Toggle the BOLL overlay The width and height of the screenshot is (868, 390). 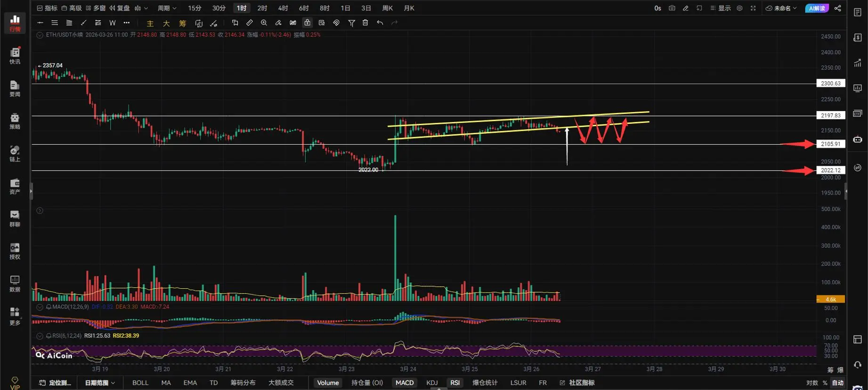[140, 382]
